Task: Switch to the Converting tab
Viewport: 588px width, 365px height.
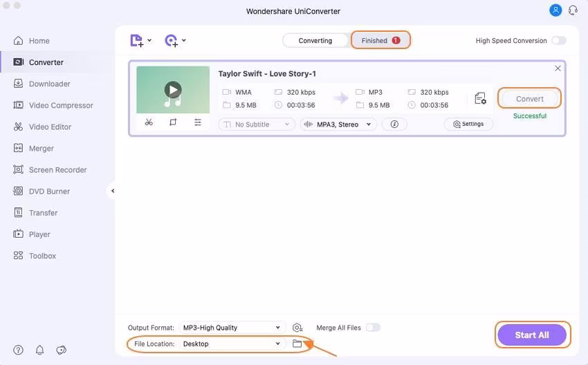Action: [315, 41]
